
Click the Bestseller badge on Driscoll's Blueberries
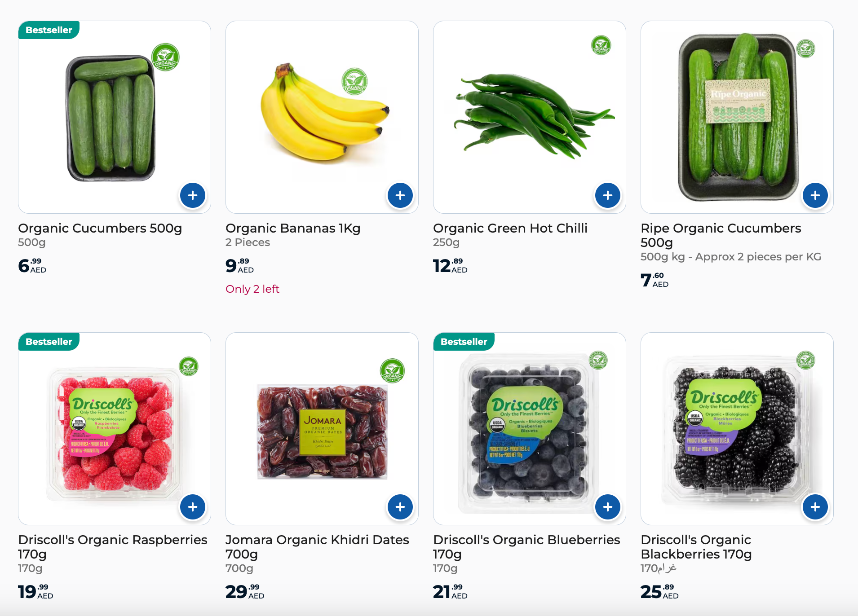pyautogui.click(x=464, y=342)
